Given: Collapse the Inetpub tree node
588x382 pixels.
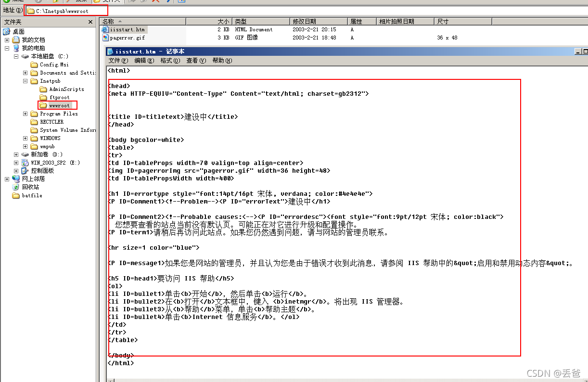Looking at the screenshot, I should pos(25,81).
